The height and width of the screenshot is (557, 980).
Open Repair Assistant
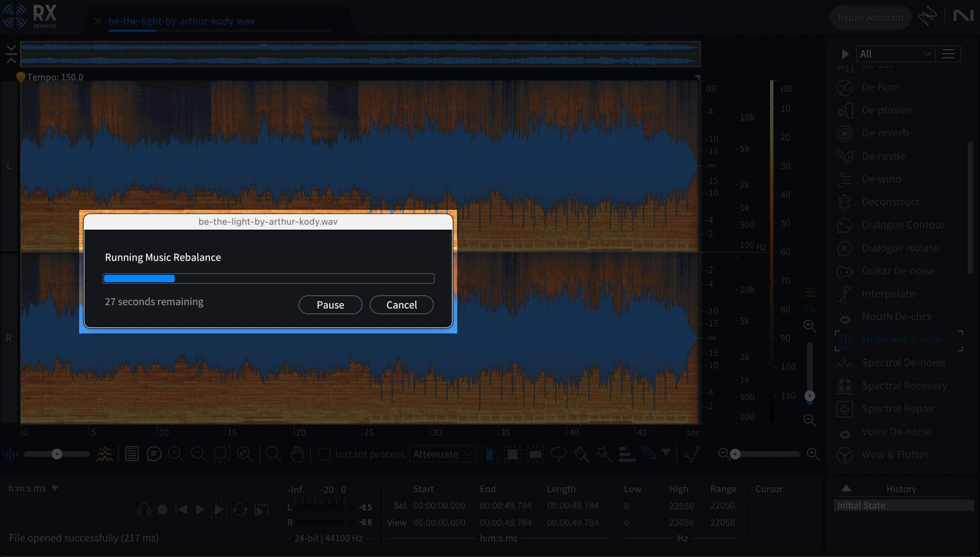click(x=870, y=17)
